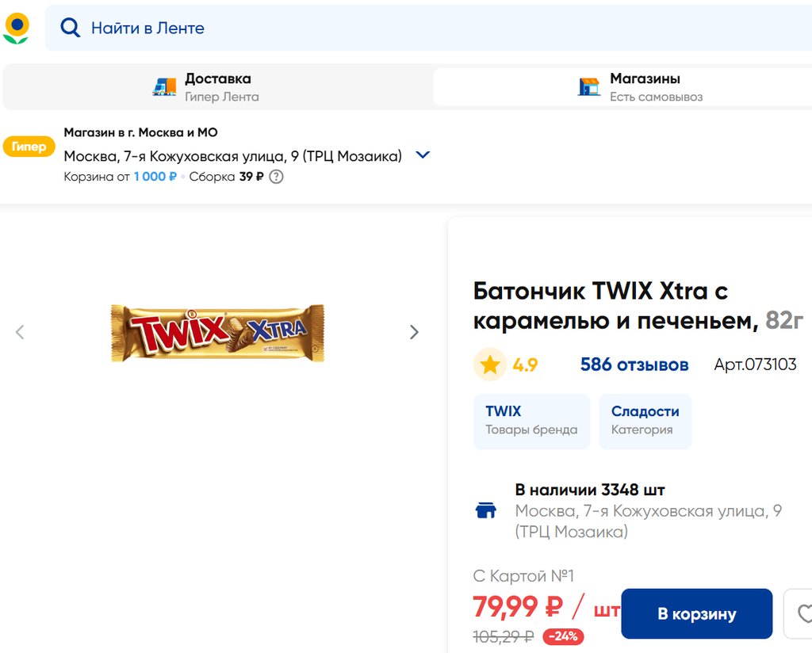812x653 pixels.
Task: Expand the store address dropdown chevron
Action: pos(423,155)
